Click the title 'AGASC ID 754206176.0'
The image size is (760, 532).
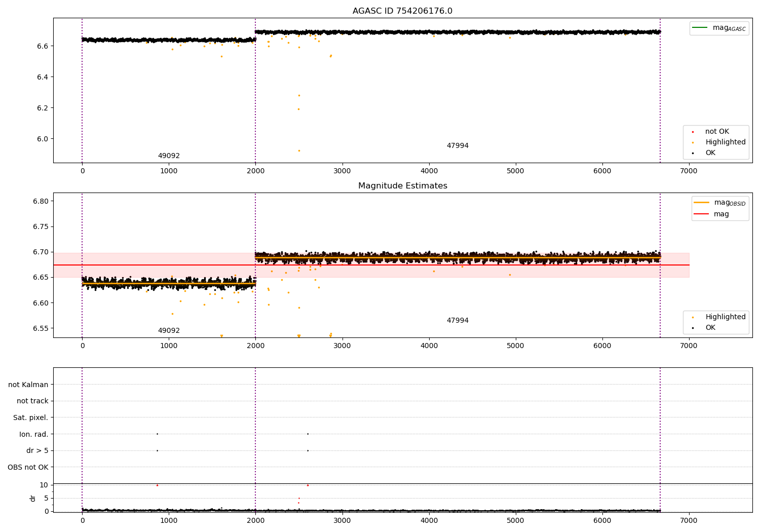click(402, 11)
